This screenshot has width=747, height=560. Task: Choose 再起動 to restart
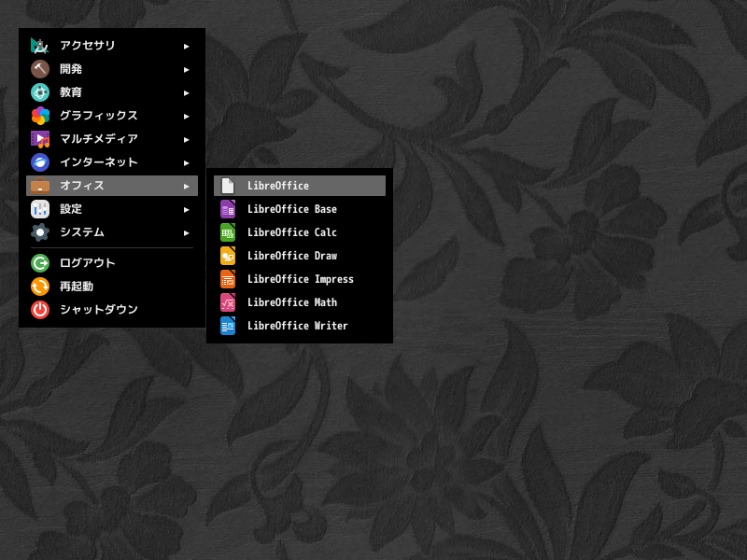point(112,287)
